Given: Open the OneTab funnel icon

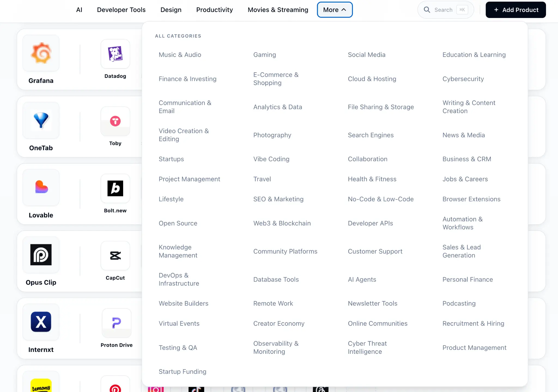Looking at the screenshot, I should (41, 120).
